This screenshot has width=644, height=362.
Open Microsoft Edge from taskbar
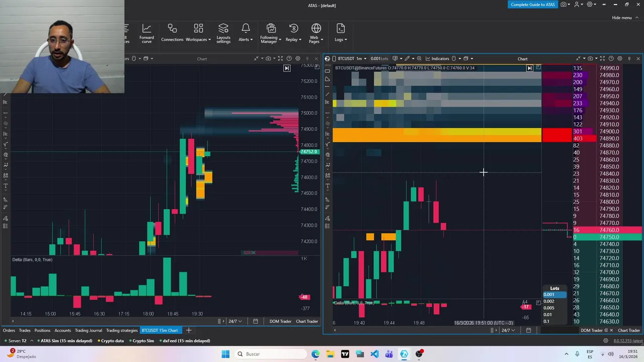(315, 354)
